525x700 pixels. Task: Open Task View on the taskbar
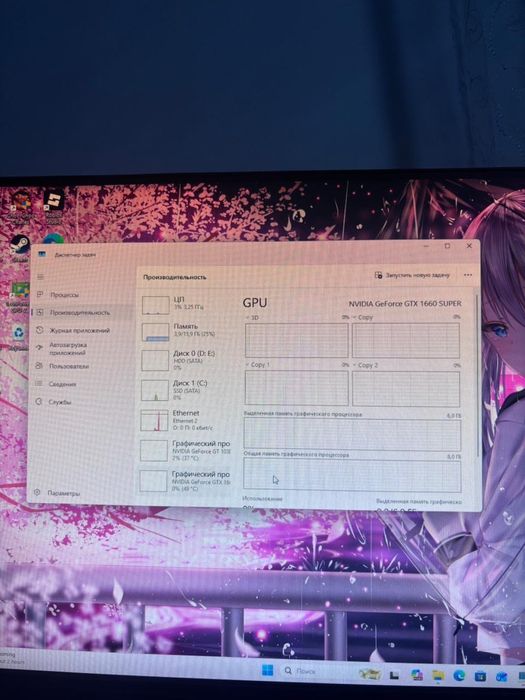click(394, 675)
